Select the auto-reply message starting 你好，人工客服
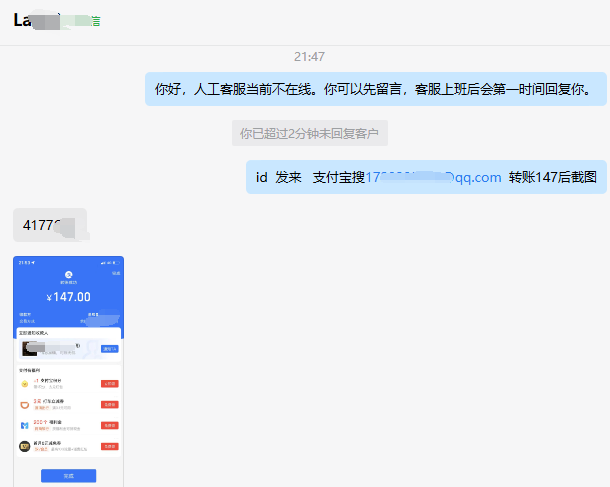This screenshot has width=610, height=487. click(x=376, y=89)
